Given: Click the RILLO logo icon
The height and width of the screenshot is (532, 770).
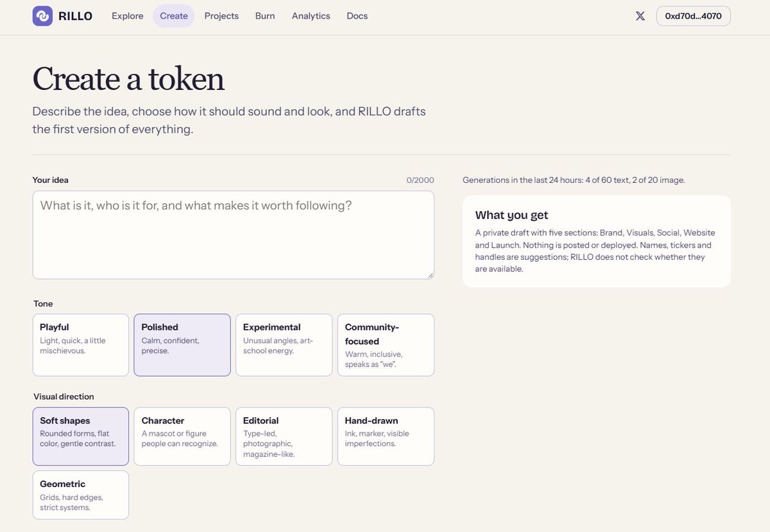Looking at the screenshot, I should point(42,16).
